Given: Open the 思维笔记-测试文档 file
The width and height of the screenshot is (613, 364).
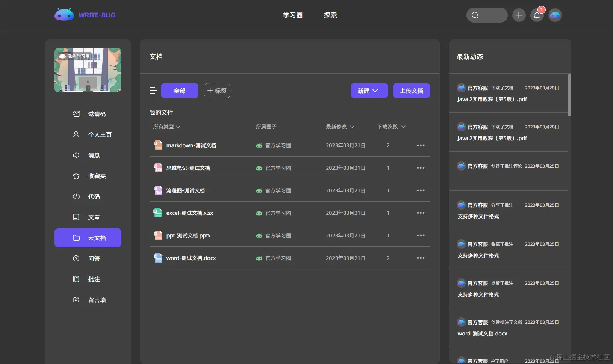Looking at the screenshot, I should (x=188, y=168).
